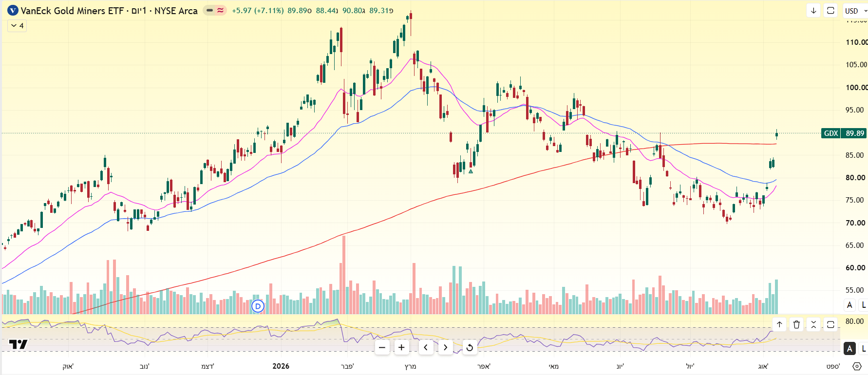Click the אוק' month label on time axis
868x375 pixels.
coord(68,366)
